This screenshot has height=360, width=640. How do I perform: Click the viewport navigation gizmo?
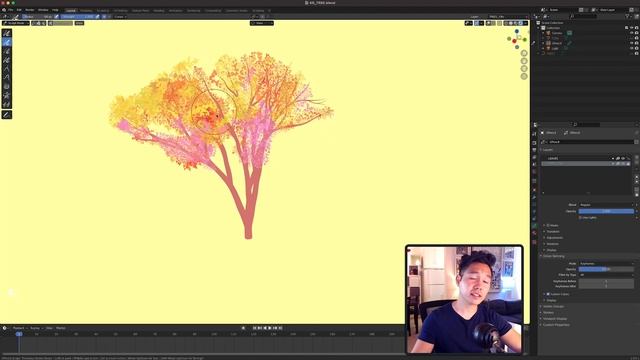coord(517,39)
